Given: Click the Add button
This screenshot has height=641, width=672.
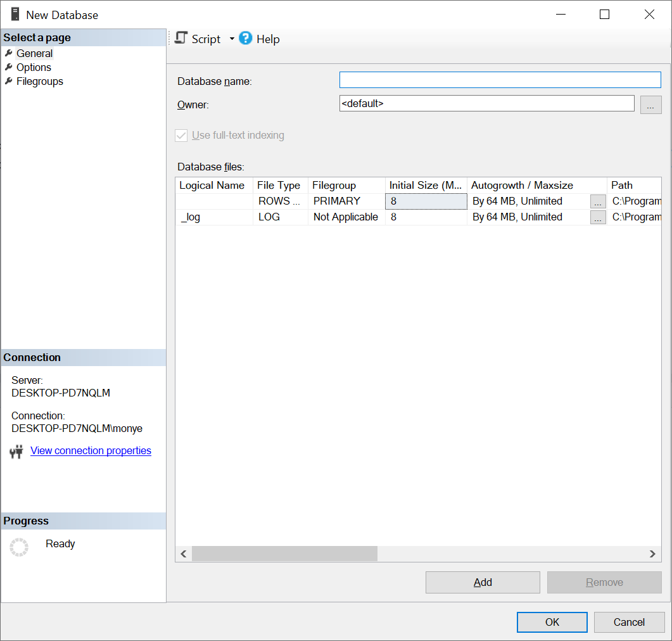Looking at the screenshot, I should click(x=483, y=582).
